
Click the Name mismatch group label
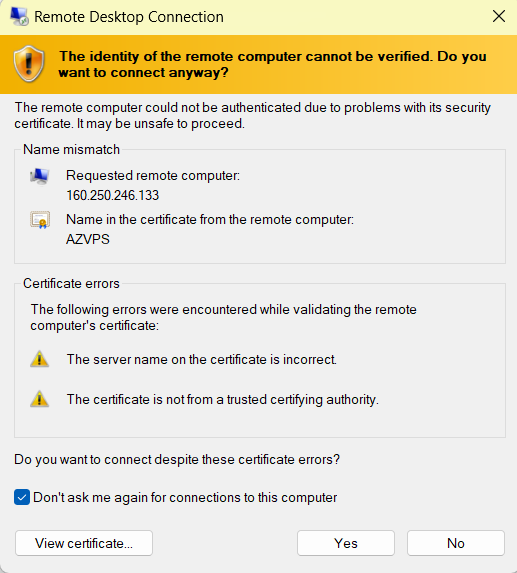coord(71,149)
